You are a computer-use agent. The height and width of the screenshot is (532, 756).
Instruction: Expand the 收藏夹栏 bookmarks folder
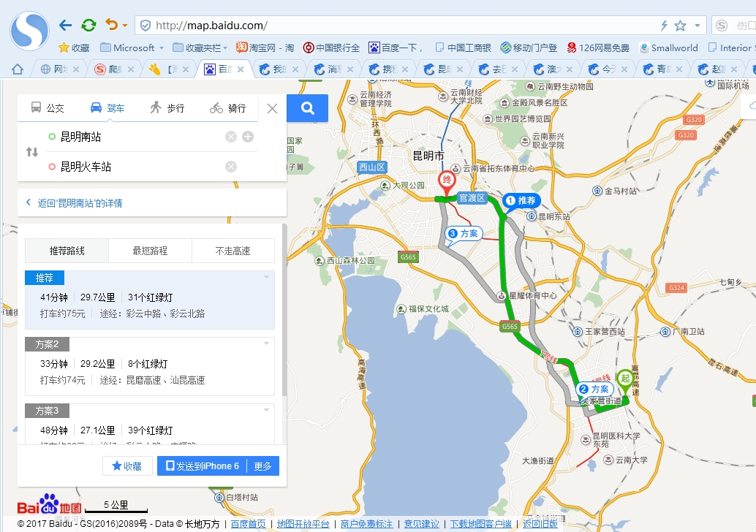pos(200,47)
